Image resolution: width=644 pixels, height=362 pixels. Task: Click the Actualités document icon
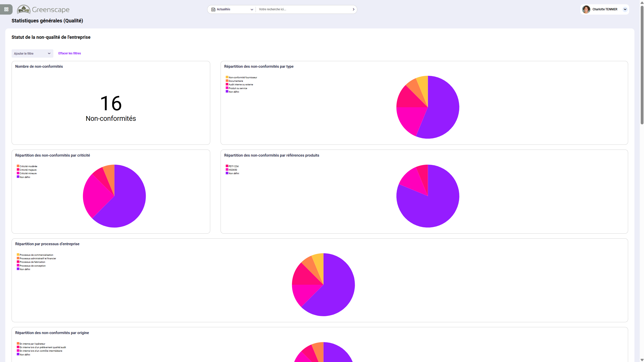(x=213, y=10)
